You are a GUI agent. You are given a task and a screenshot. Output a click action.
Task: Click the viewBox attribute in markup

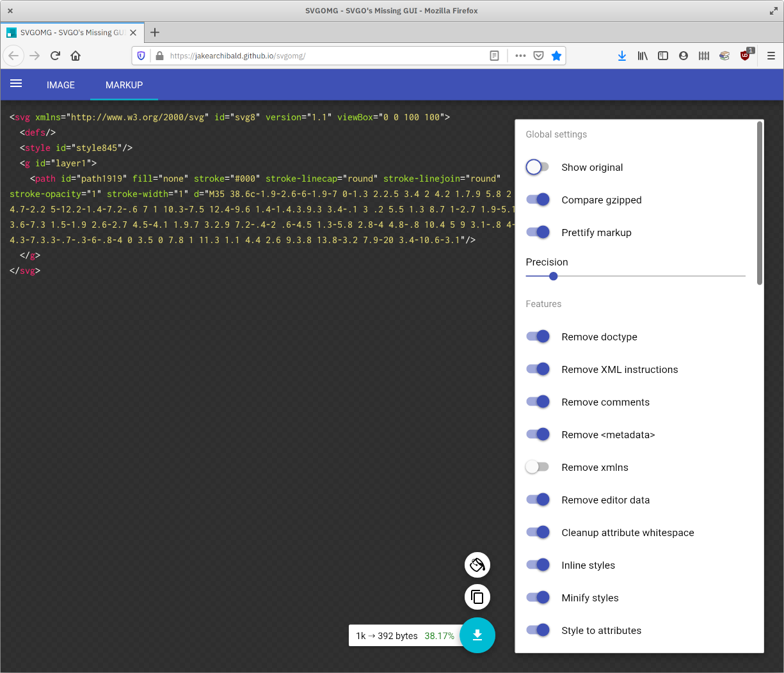391,117
